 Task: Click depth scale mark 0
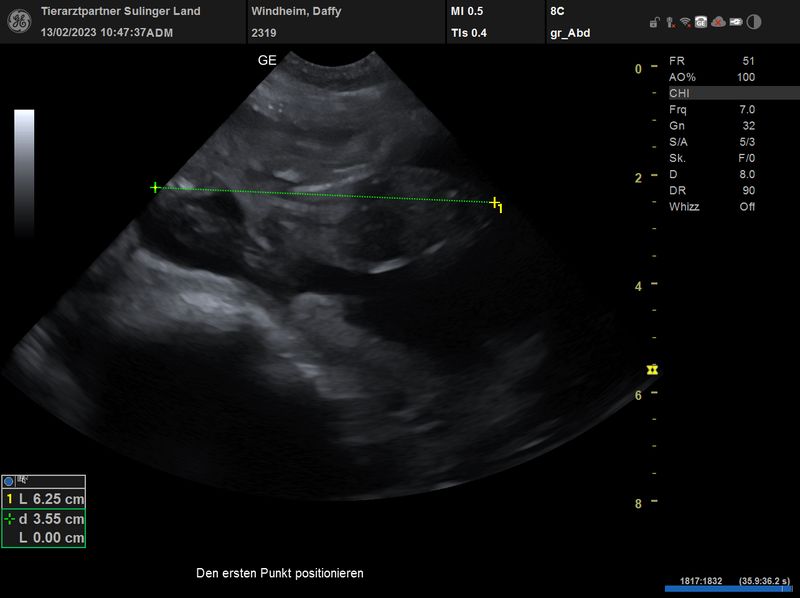tap(638, 69)
